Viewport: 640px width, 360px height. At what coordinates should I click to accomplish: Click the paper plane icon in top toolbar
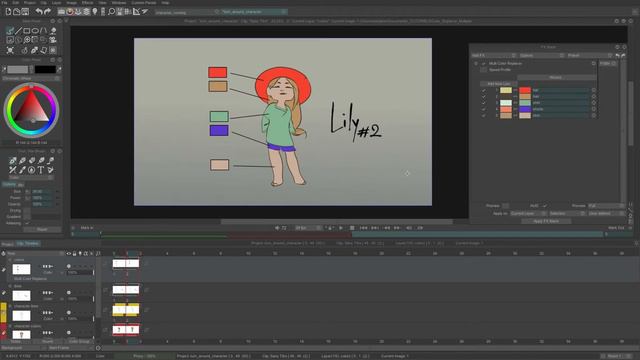(144, 12)
